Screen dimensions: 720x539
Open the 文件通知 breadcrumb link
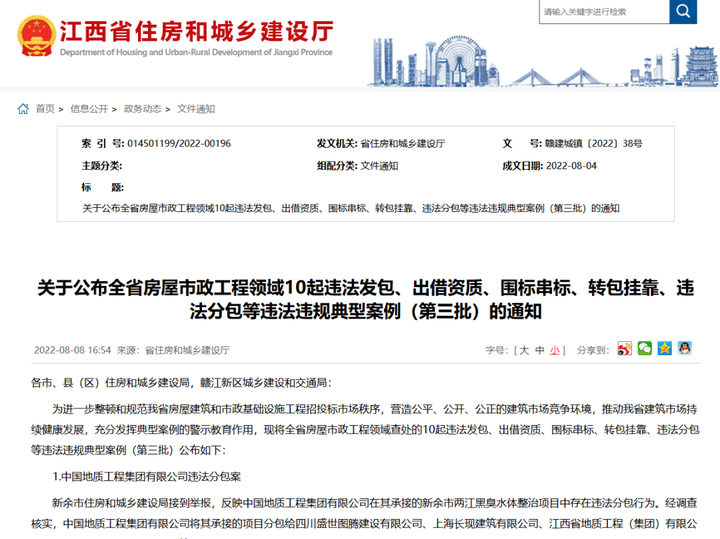(196, 109)
